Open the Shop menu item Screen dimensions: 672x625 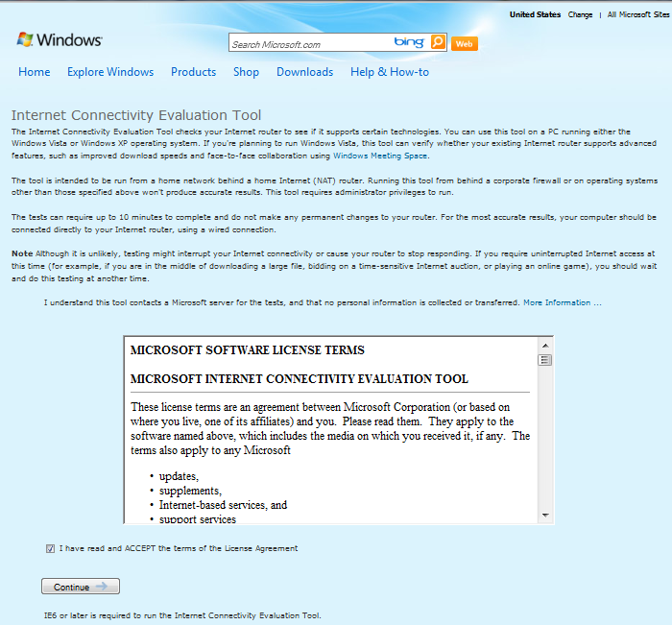246,72
